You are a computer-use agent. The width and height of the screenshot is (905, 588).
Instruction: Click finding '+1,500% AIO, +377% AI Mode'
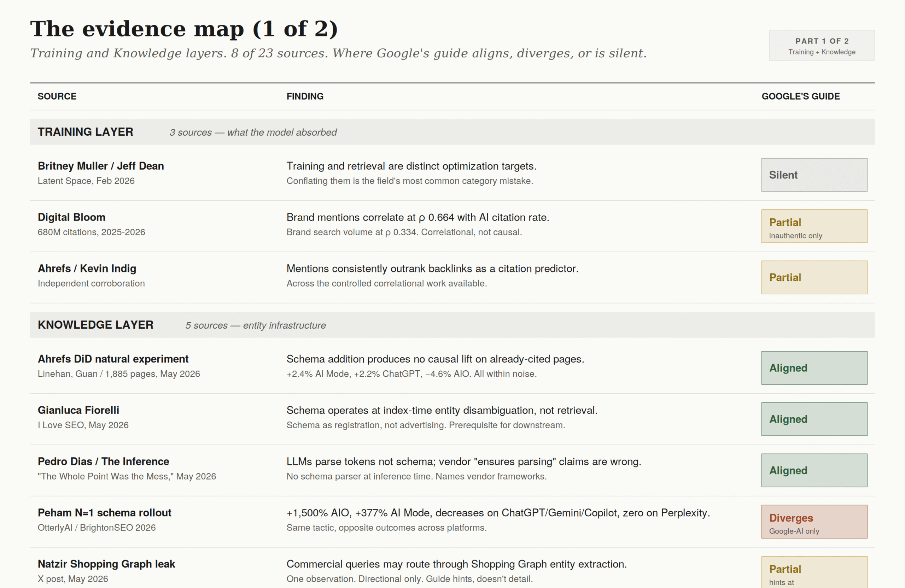pos(498,513)
